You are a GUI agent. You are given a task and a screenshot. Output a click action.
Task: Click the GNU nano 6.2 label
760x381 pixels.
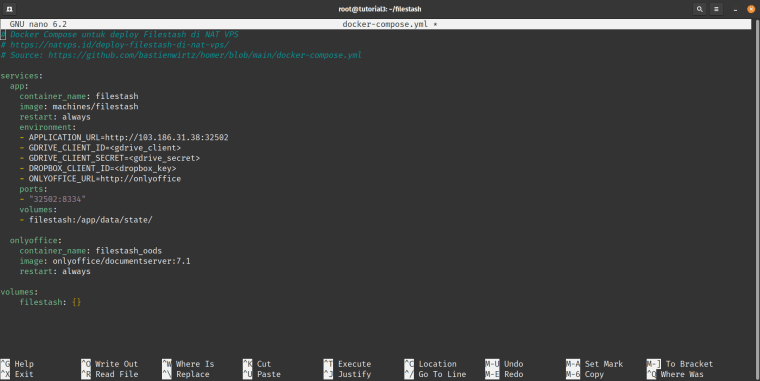38,24
